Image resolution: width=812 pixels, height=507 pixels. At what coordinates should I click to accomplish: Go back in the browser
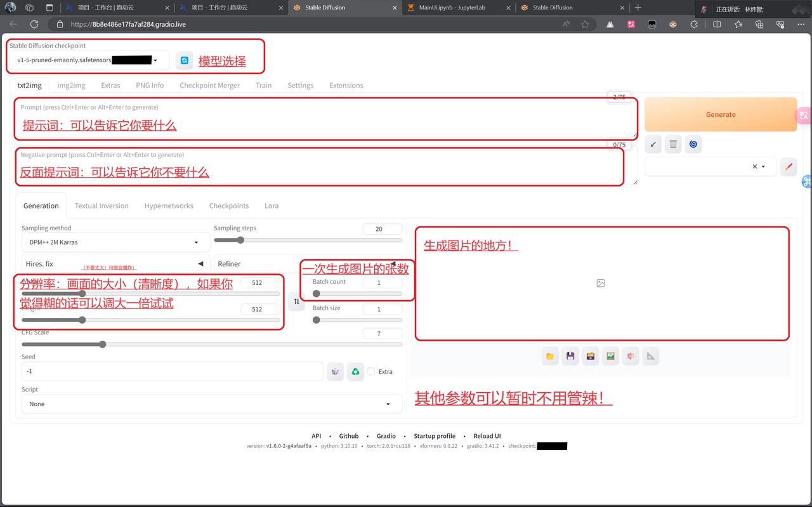pos(13,24)
